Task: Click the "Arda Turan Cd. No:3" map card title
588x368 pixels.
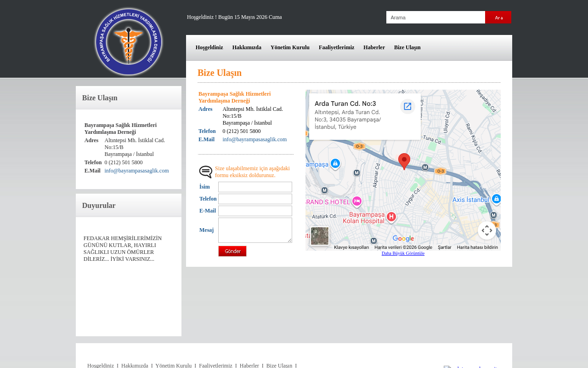Action: (x=345, y=103)
